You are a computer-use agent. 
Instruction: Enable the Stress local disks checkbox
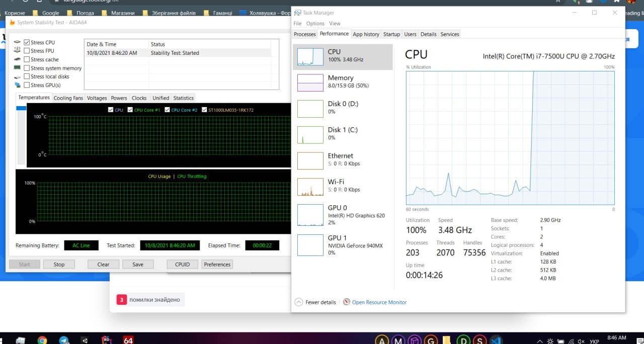27,76
